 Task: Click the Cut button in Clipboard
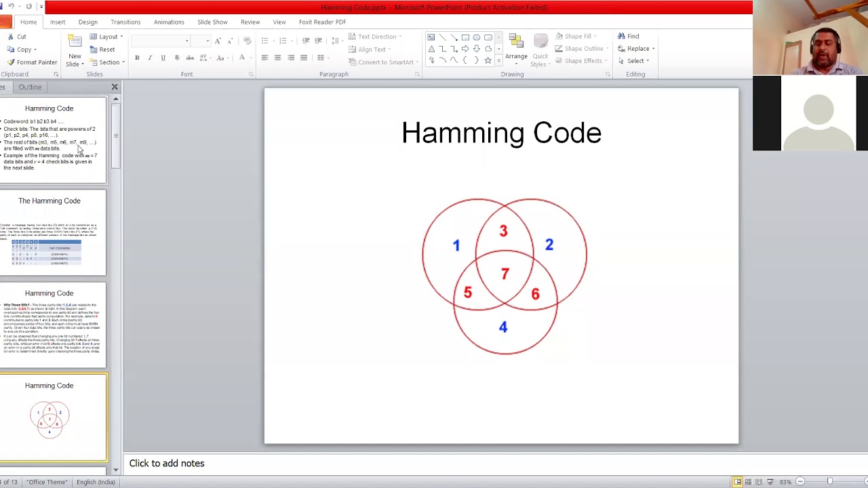(x=16, y=37)
